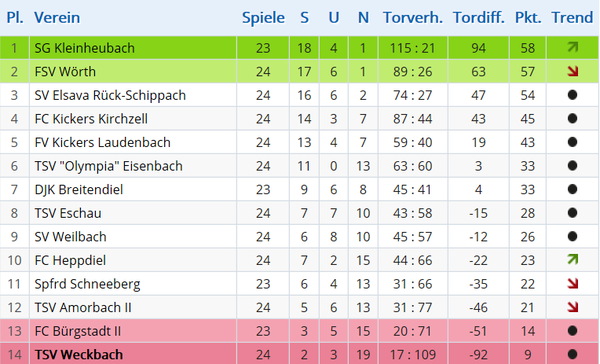This screenshot has height=364, width=600.
Task: Open the SG Kleinheubach club entry
Action: [x=85, y=48]
